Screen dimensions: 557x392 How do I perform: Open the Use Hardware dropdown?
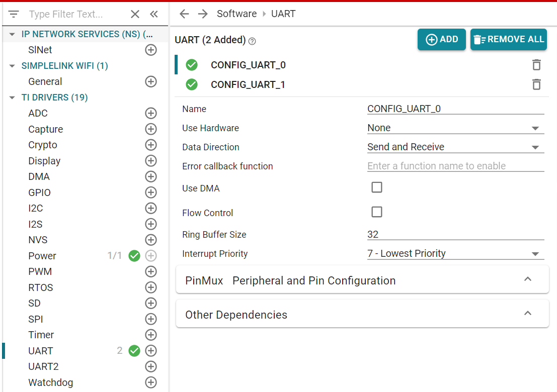click(455, 128)
